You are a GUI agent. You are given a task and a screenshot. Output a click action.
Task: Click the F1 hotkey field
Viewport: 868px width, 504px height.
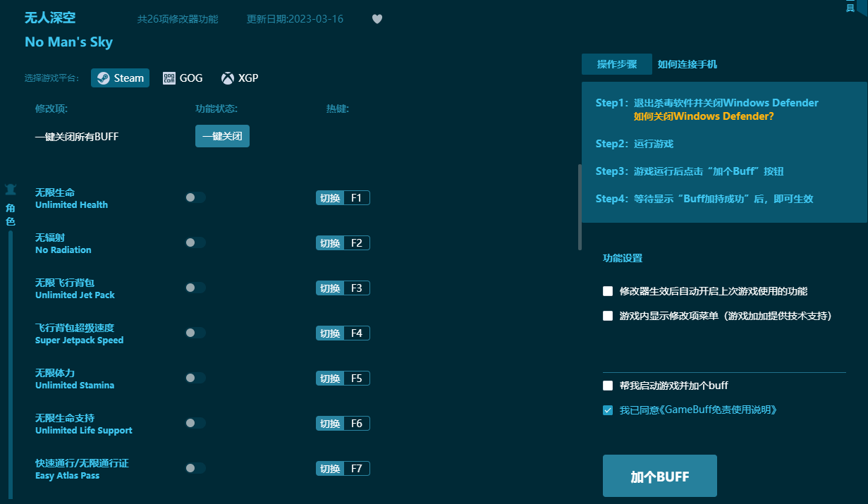[357, 198]
